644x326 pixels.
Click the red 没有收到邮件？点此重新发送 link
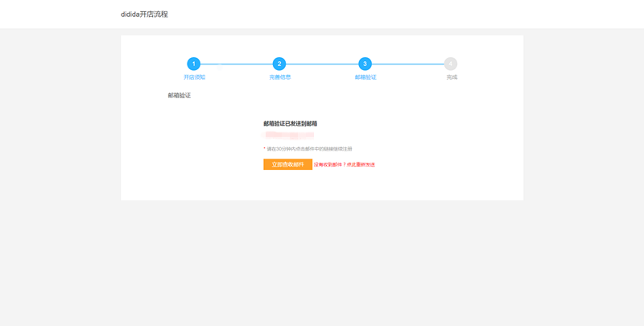[x=345, y=164]
